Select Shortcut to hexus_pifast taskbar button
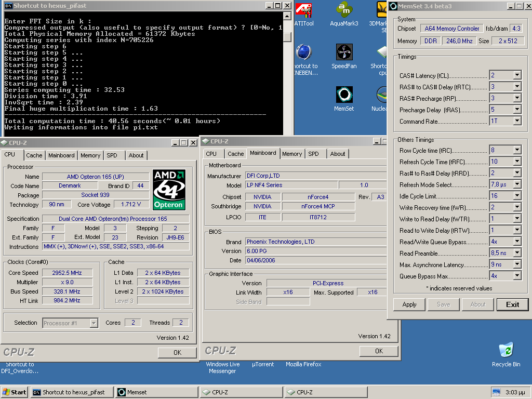This screenshot has height=399, width=532. 72,392
